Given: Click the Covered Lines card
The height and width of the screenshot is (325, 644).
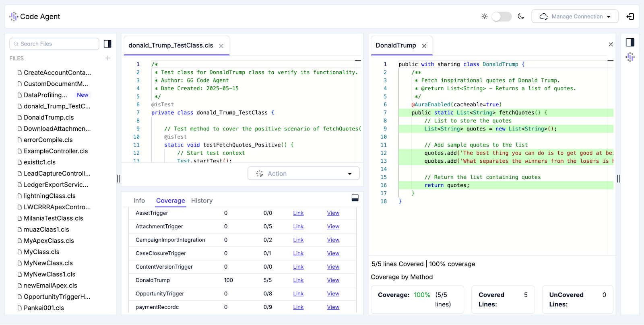Looking at the screenshot, I should point(503,300).
